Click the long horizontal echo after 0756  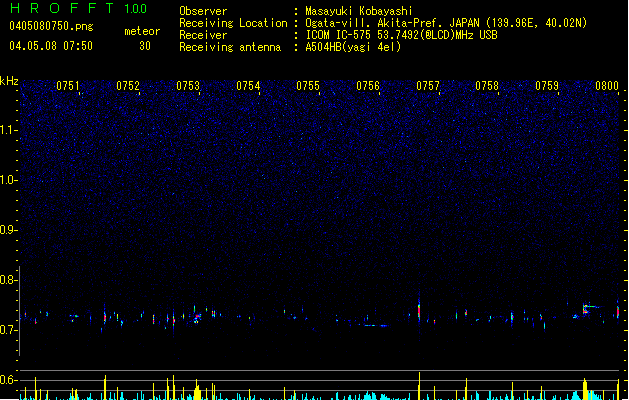pyautogui.click(x=376, y=325)
